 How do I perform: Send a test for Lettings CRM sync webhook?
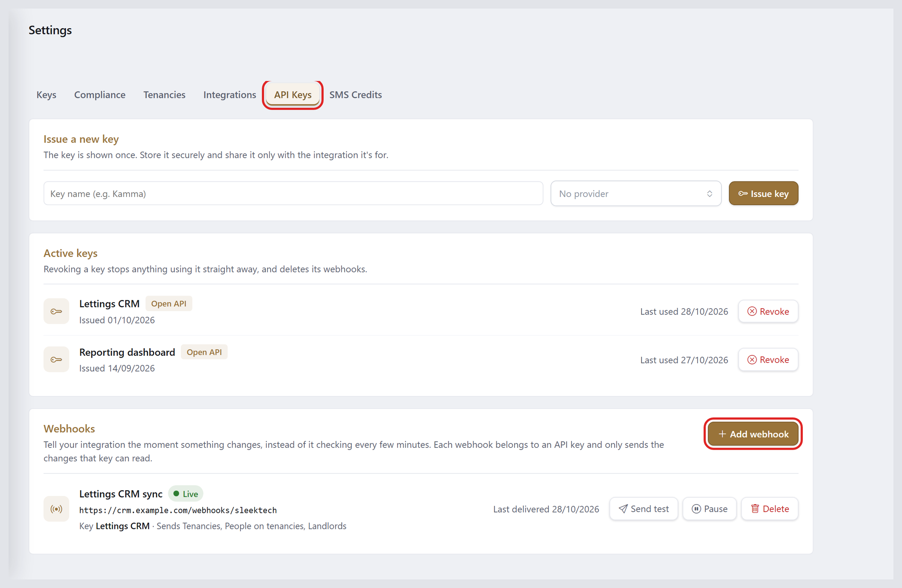(643, 508)
